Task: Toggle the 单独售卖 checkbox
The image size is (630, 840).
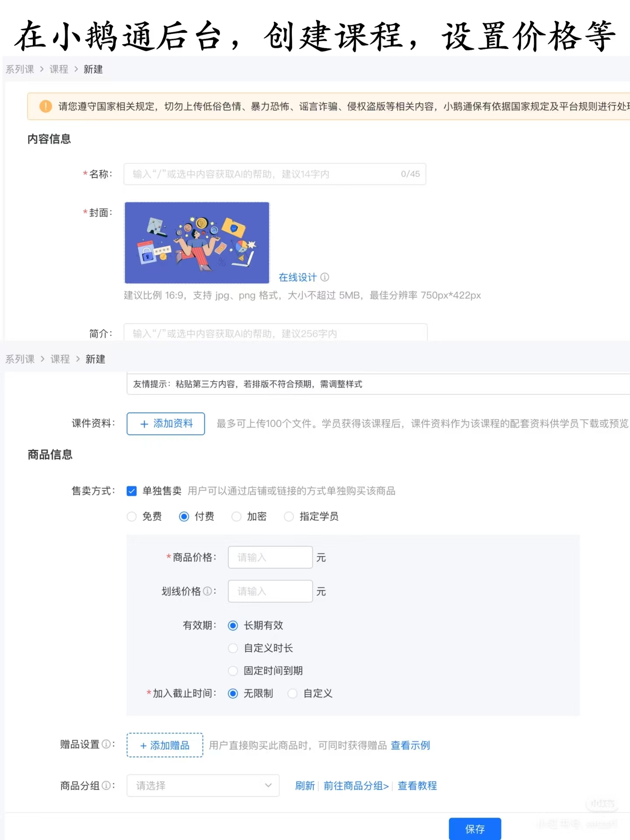Action: pyautogui.click(x=132, y=491)
